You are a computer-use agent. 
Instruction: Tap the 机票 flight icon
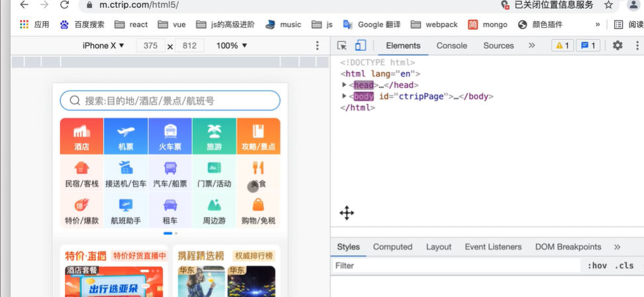click(x=126, y=136)
